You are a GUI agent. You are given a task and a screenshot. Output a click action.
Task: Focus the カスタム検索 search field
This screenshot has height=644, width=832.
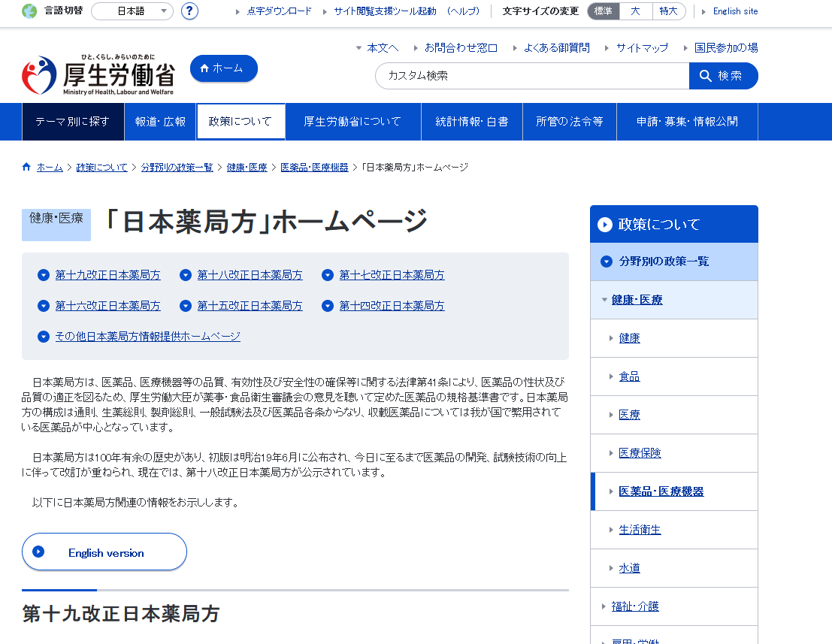532,76
